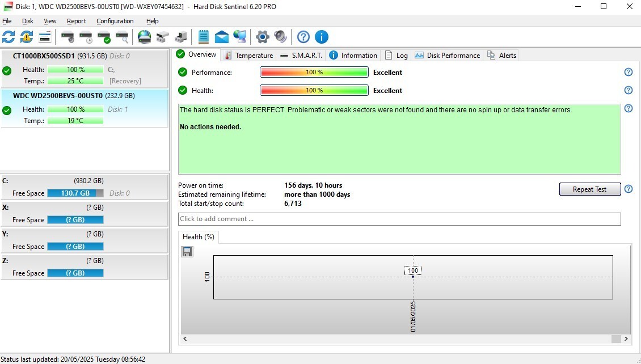
Task: Switch to the Information tab
Action: point(353,56)
